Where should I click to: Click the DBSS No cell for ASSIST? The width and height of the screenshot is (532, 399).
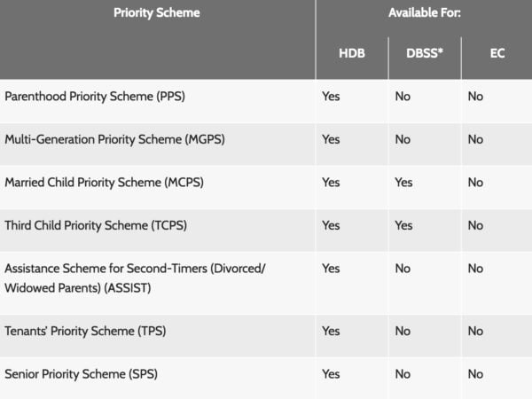pyautogui.click(x=403, y=268)
